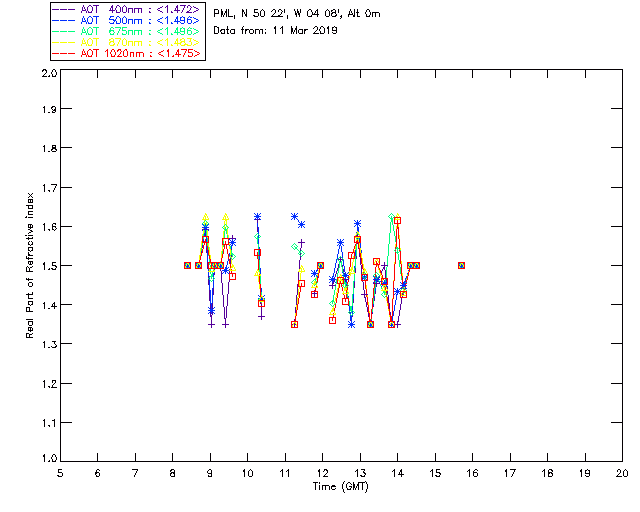Click the hour 9 label on time axis
Viewport: 640px width, 512px height.
click(x=210, y=474)
